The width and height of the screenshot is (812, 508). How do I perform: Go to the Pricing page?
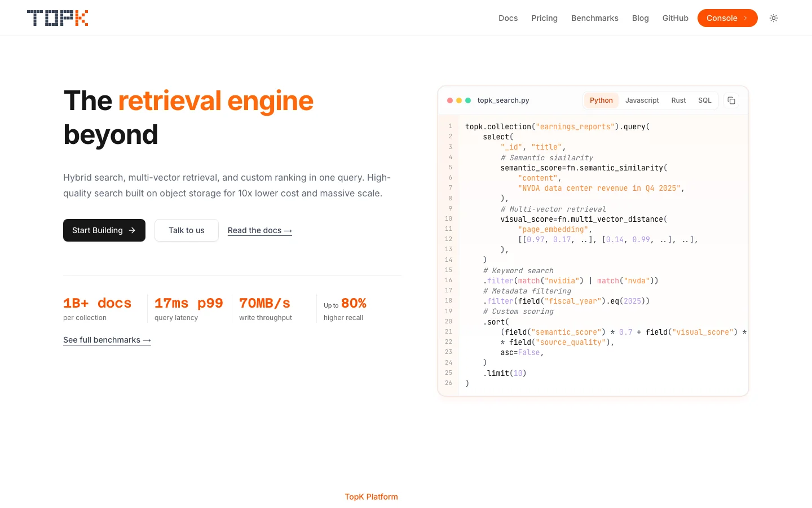pyautogui.click(x=544, y=18)
